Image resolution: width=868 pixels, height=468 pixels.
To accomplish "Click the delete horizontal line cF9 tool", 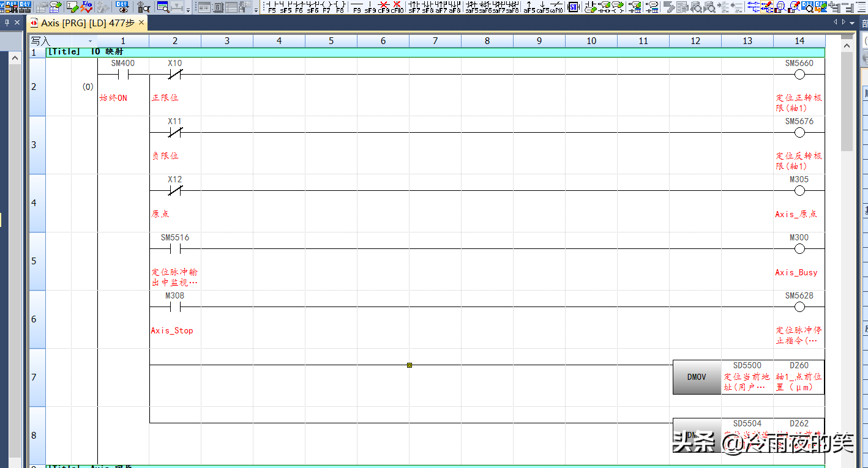I will [x=384, y=7].
